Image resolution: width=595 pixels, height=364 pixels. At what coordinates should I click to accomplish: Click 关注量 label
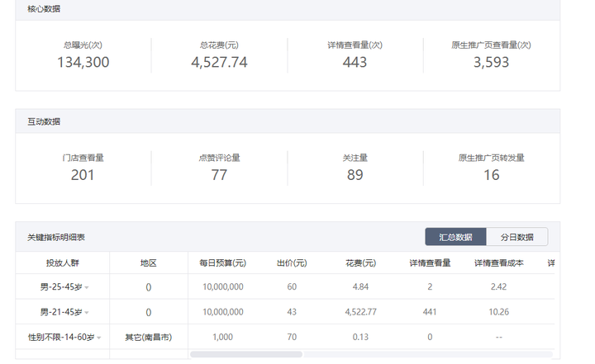click(x=355, y=158)
